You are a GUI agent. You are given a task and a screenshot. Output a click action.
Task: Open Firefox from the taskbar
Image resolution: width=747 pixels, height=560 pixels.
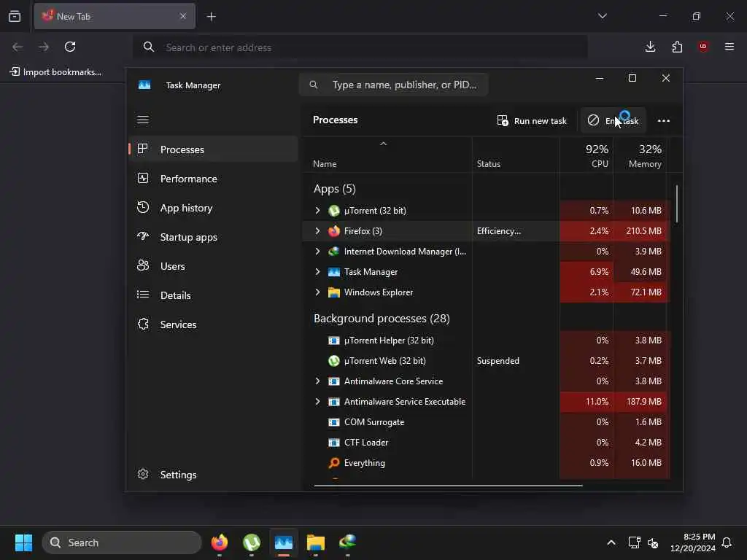point(219,542)
